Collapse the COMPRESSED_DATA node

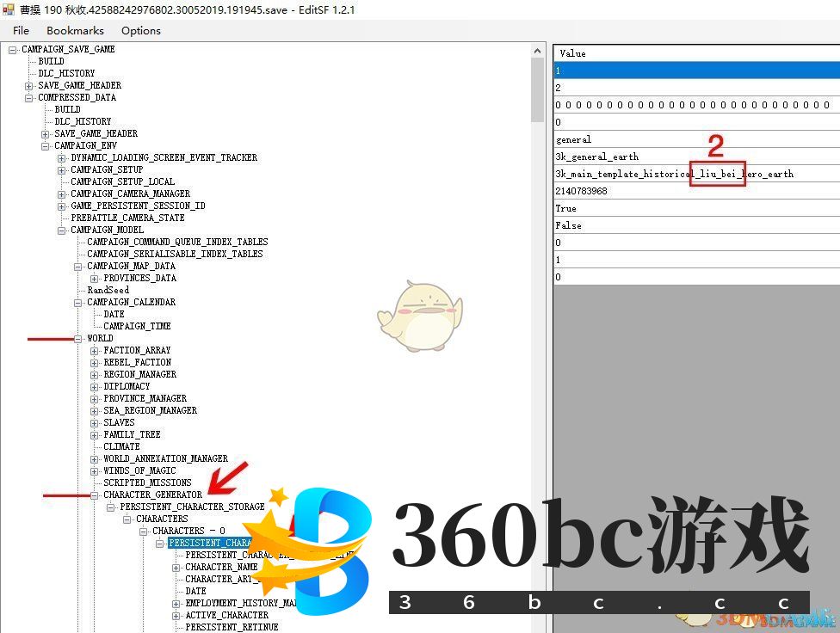(x=29, y=98)
